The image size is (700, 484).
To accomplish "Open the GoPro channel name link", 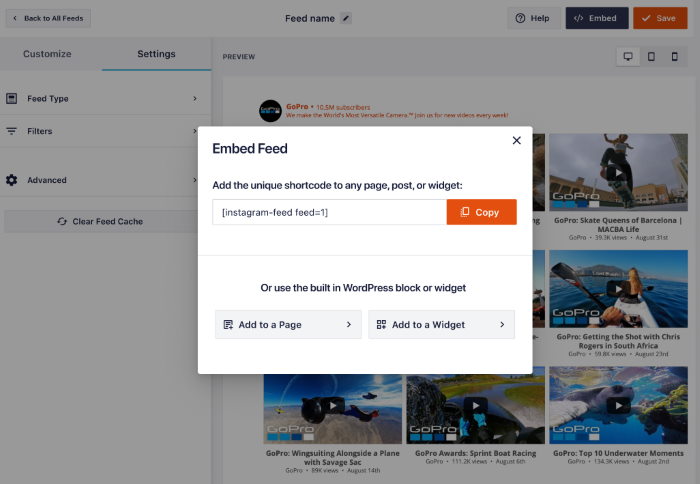I will [297, 107].
